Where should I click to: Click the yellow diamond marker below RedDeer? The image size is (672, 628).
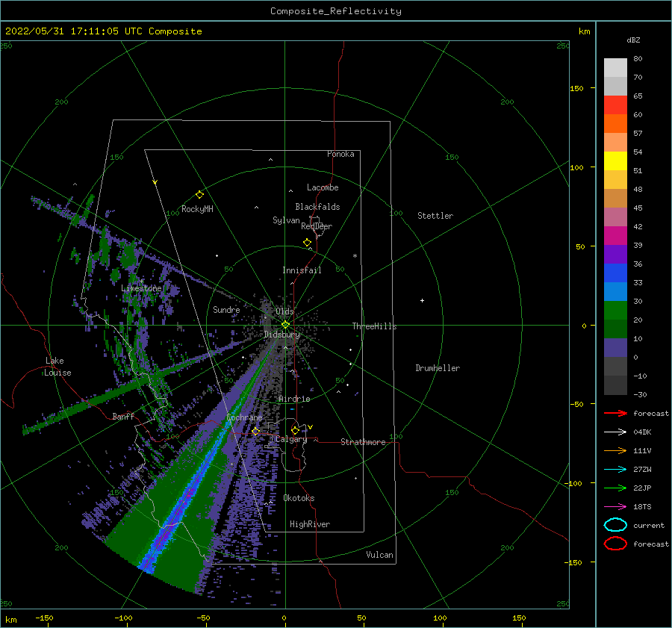click(308, 243)
